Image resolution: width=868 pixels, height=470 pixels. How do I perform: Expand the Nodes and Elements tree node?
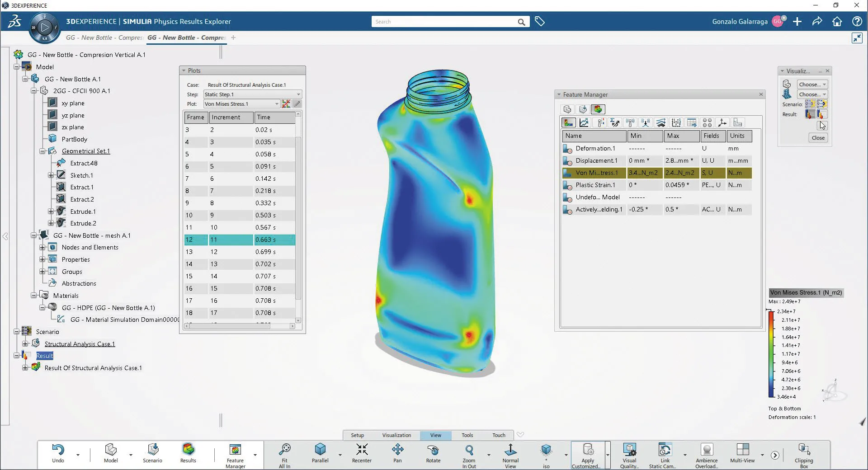point(42,248)
